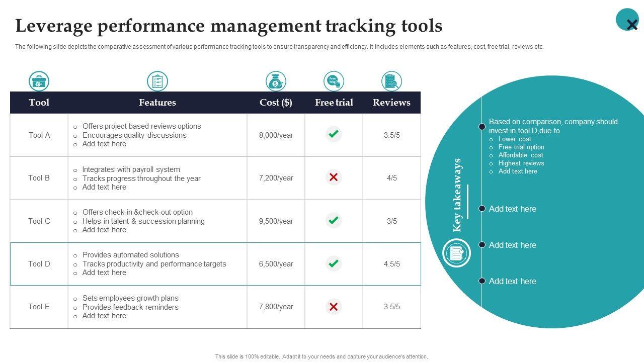
Task: Click "Helps in talent & succession planning"
Action: 143,221
